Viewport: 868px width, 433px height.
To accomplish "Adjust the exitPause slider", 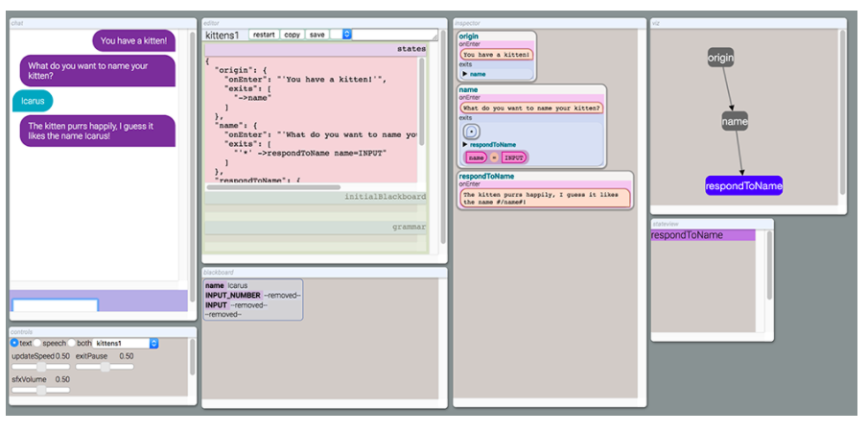I will pos(105,367).
